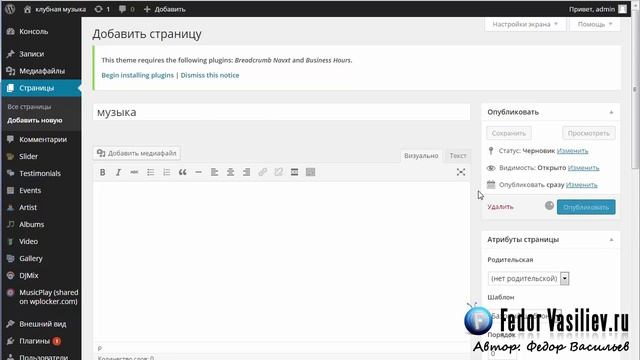Open comments bubble in admin bar

pos(126,9)
